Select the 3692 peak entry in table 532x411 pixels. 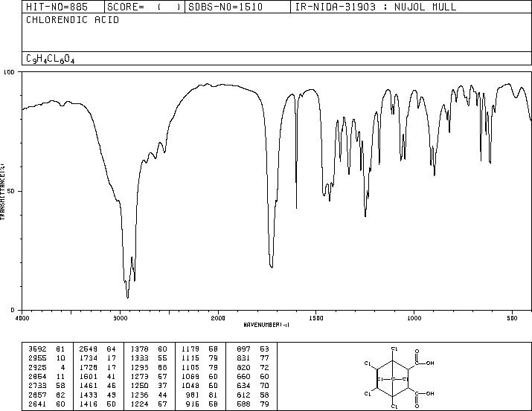[47, 349]
